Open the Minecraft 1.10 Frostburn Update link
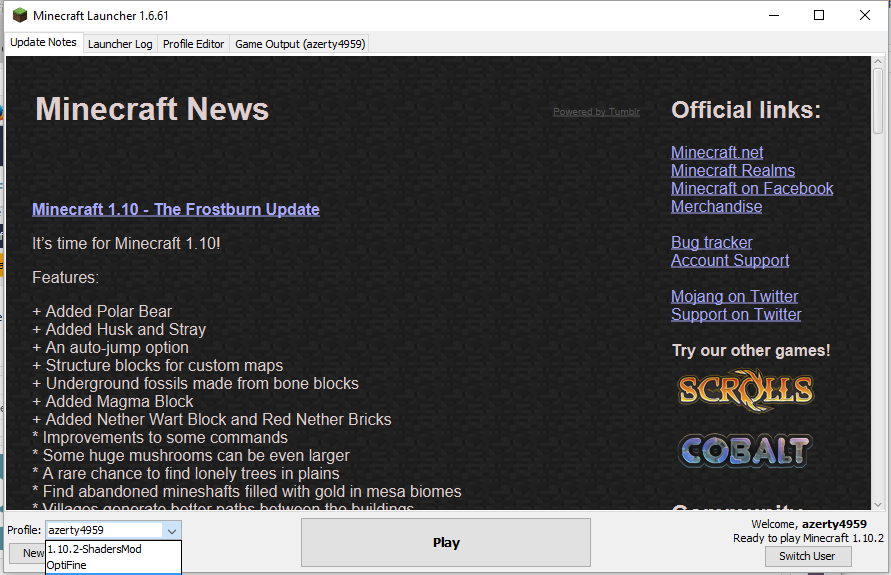Screen dimensions: 891x575 [x=176, y=210]
